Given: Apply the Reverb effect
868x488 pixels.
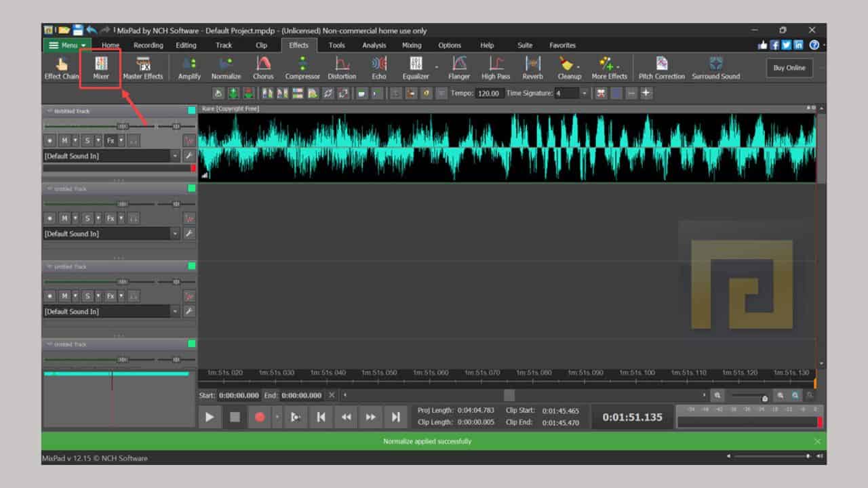Looking at the screenshot, I should click(533, 68).
